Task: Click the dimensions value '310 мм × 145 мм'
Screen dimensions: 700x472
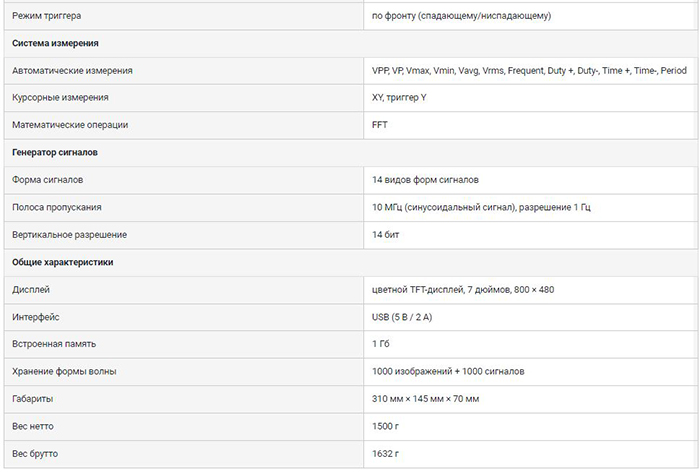Action: coord(425,398)
